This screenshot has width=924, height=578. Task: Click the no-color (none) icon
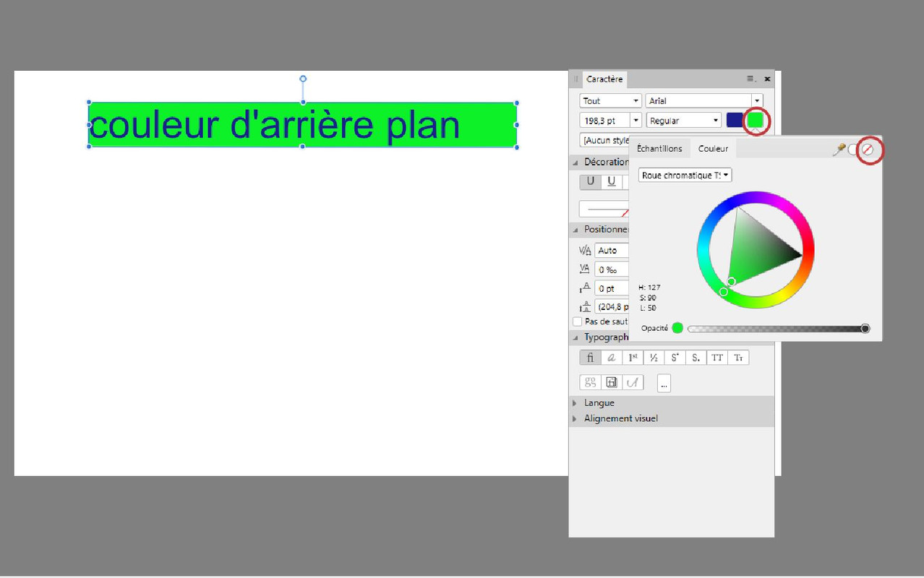coord(868,150)
